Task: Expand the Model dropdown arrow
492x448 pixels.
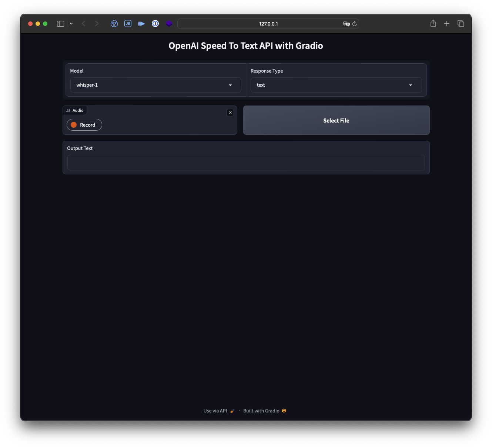Action: [230, 85]
